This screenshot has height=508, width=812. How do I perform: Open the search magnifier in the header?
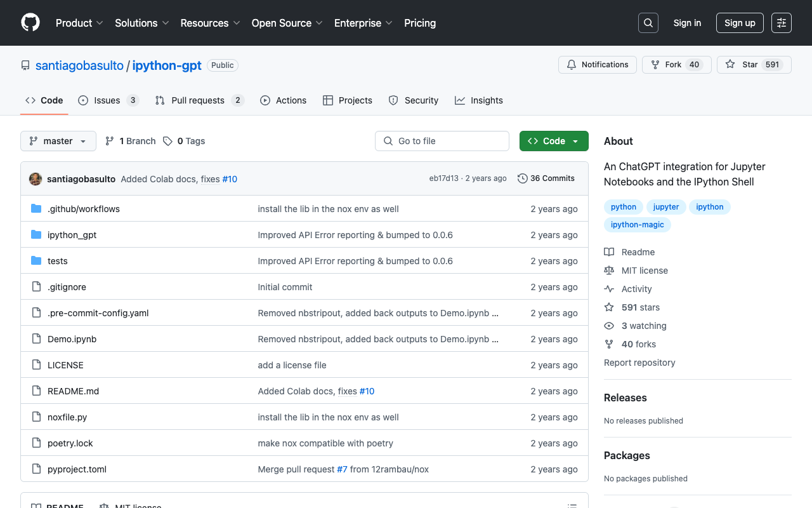pyautogui.click(x=648, y=23)
